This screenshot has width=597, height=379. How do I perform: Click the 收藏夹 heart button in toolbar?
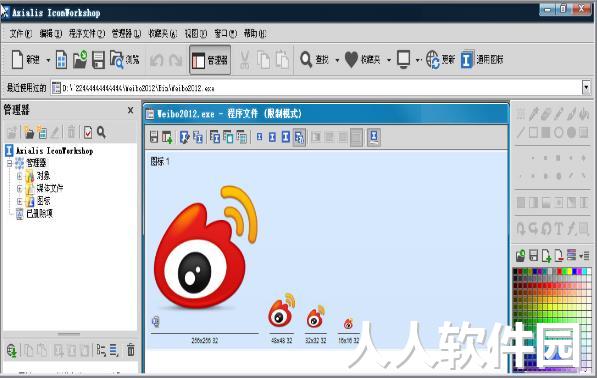[x=362, y=60]
